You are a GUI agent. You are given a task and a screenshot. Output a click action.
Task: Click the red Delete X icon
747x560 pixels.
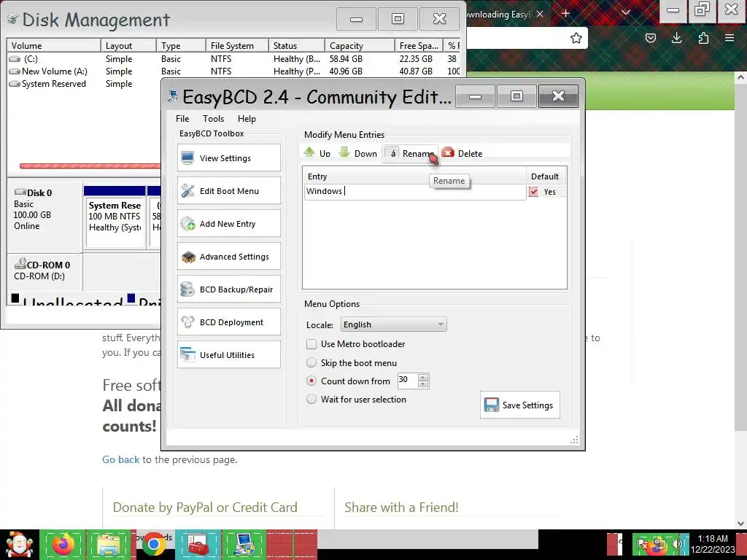coord(448,152)
